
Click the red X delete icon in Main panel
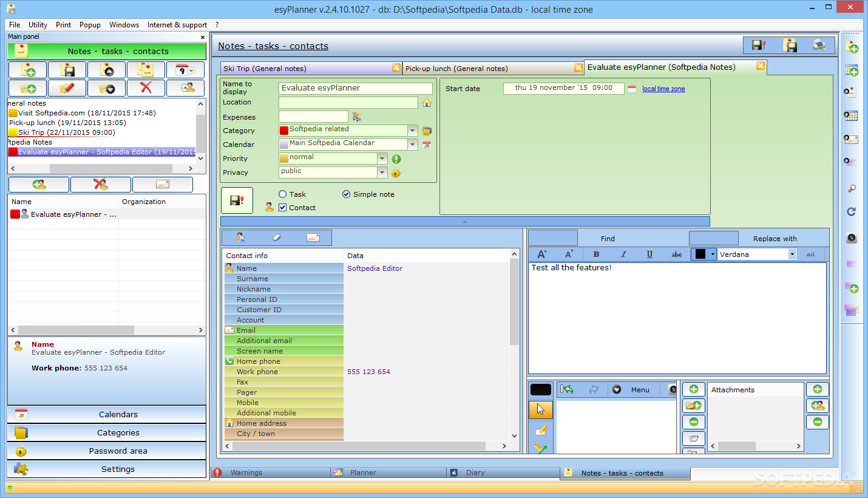pyautogui.click(x=146, y=88)
